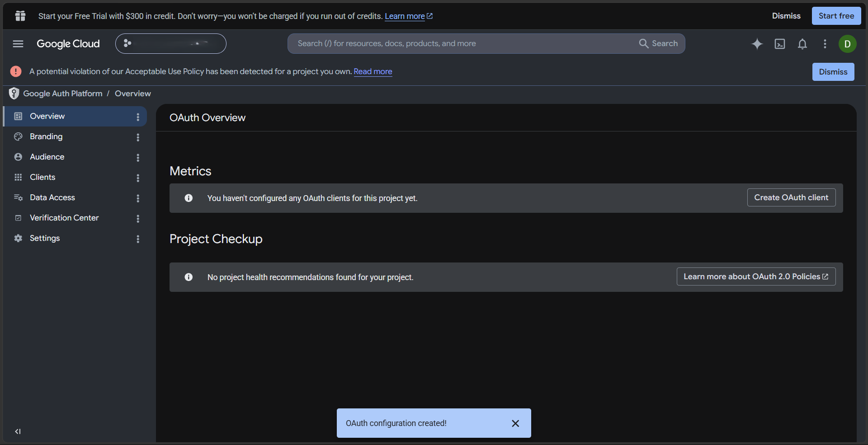The width and height of the screenshot is (868, 445).
Task: Click the info icon in Metrics notice
Action: coord(189,198)
